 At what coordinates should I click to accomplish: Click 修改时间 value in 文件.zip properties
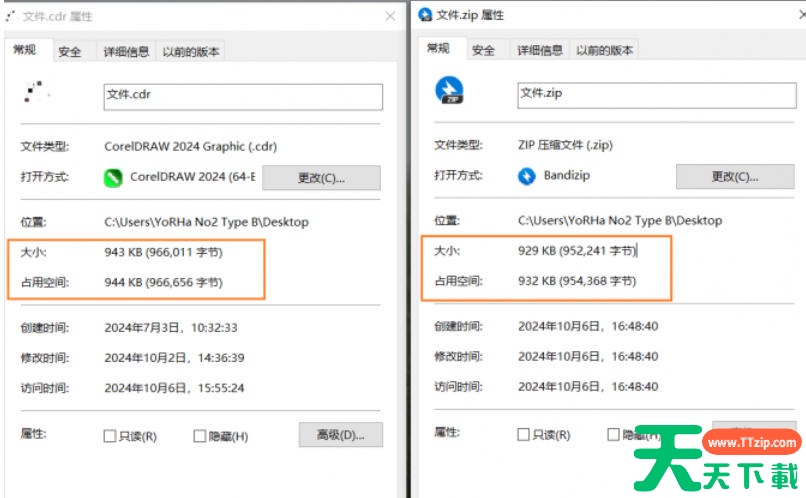pos(588,356)
